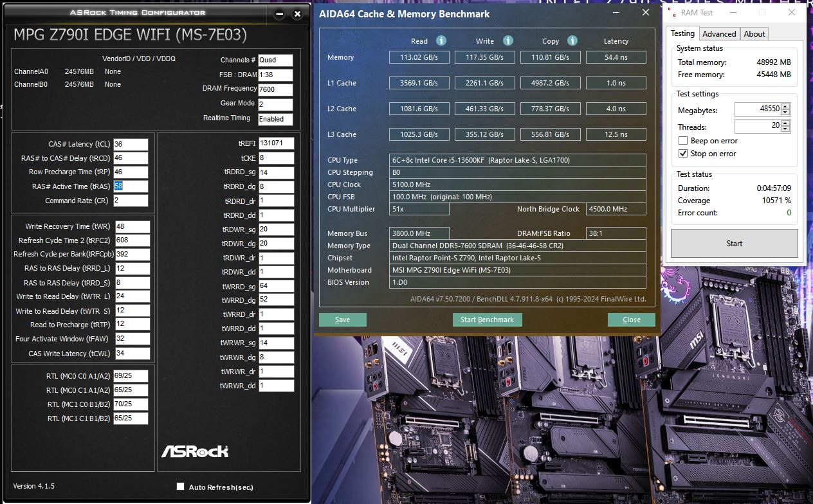Click the CAS Write Latency (tCWL) field
The height and width of the screenshot is (504, 813).
tap(132, 354)
